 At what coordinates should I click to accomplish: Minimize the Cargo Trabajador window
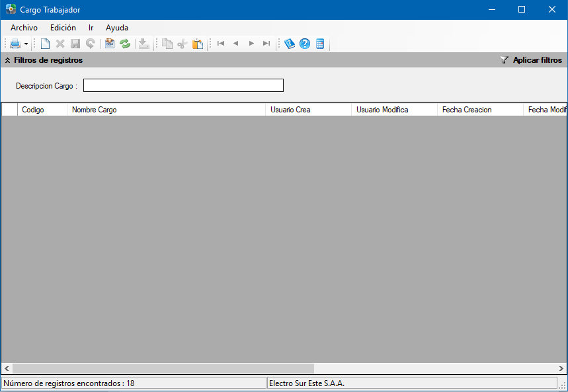click(x=492, y=9)
